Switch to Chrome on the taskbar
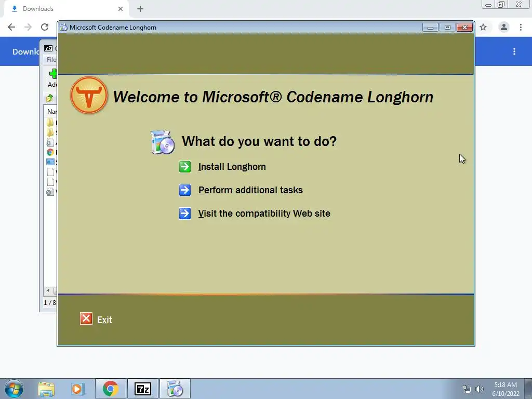The height and width of the screenshot is (399, 532). tap(111, 389)
